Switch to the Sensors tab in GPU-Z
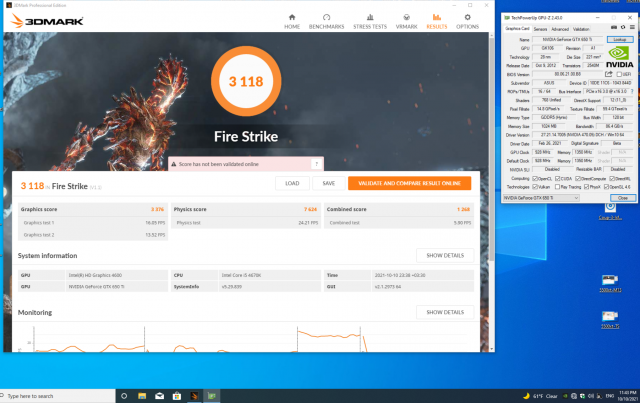Screen dimensions: 640x403 [x=540, y=29]
